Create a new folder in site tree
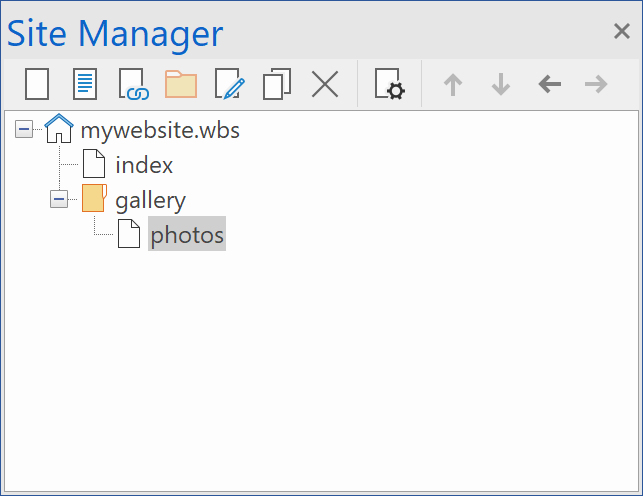This screenshot has height=496, width=643. (181, 85)
